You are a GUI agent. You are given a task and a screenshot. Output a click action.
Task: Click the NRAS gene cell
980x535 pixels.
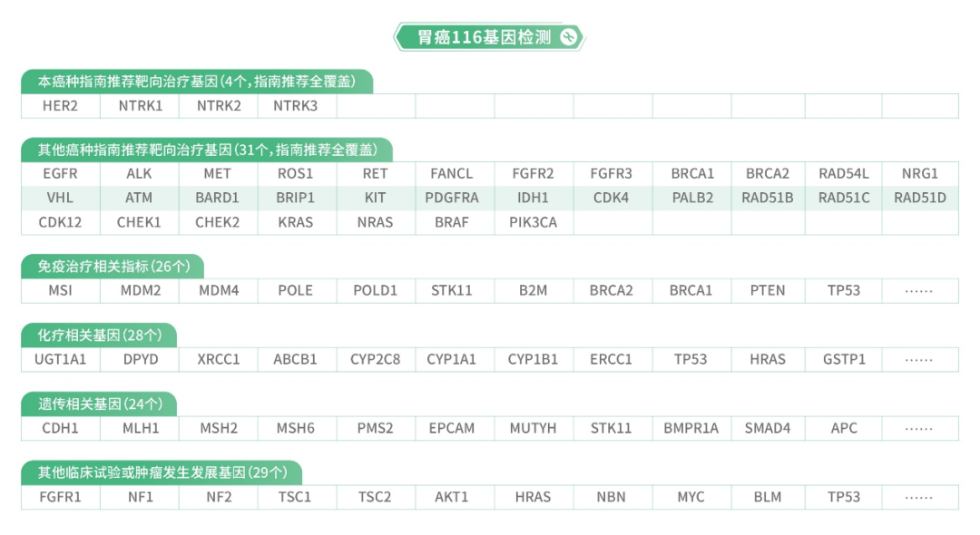(x=377, y=222)
